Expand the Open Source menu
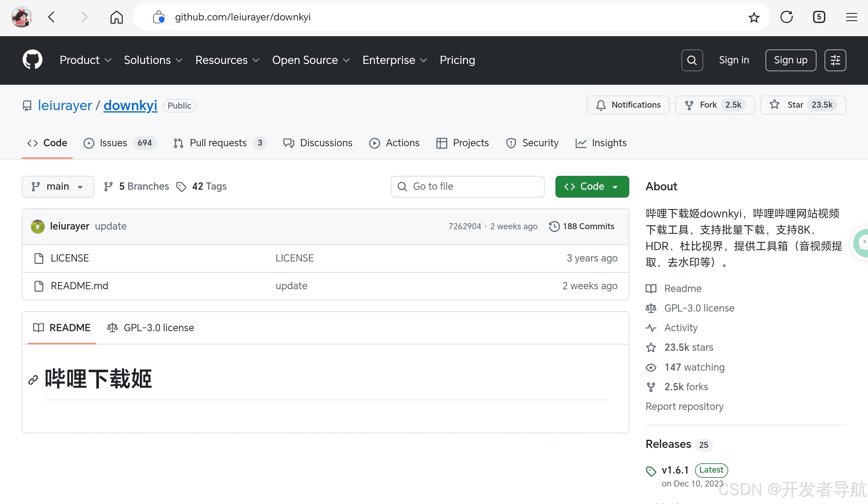Screen dimensions: 868x504 tap(311, 60)
